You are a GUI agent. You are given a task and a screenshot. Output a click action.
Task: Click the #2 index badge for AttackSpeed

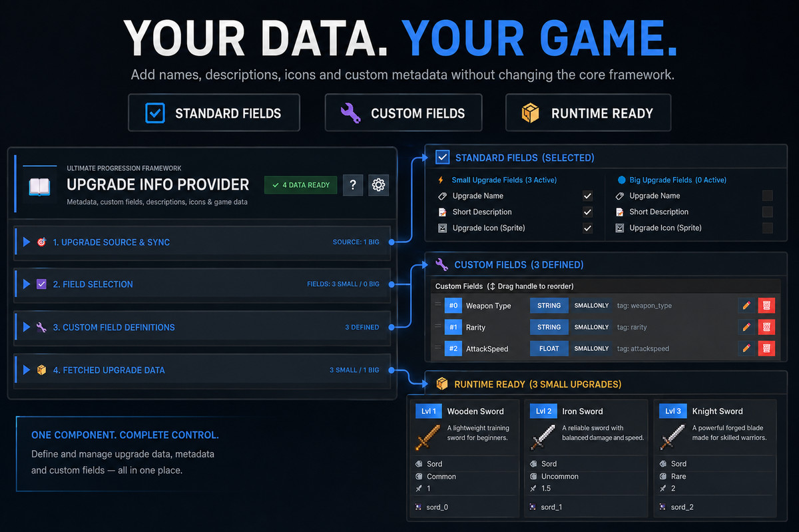[453, 348]
